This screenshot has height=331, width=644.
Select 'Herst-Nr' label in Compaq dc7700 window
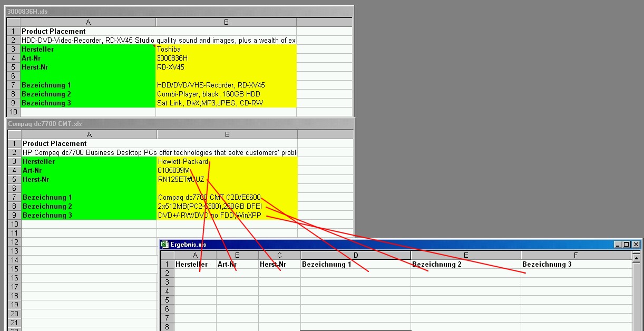(x=89, y=180)
